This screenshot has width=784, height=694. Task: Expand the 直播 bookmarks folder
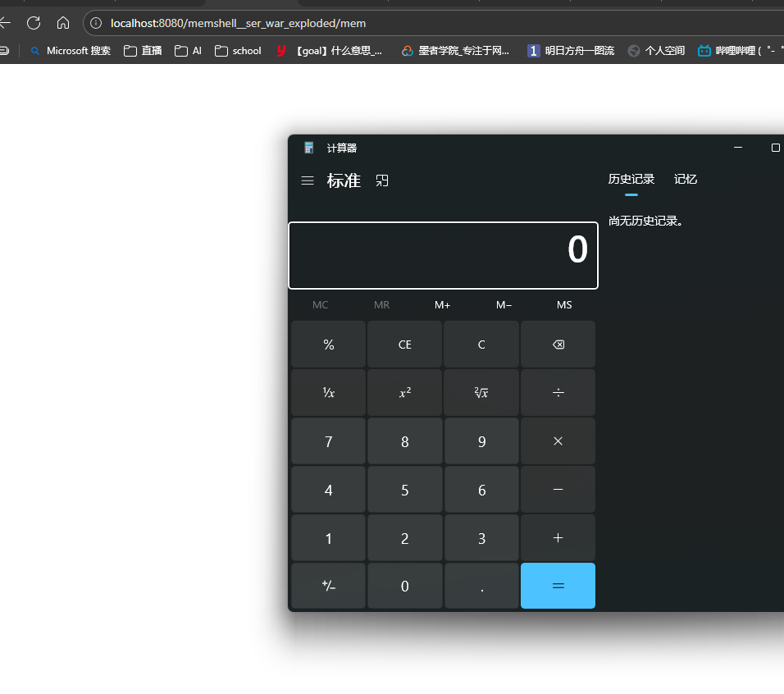point(143,51)
